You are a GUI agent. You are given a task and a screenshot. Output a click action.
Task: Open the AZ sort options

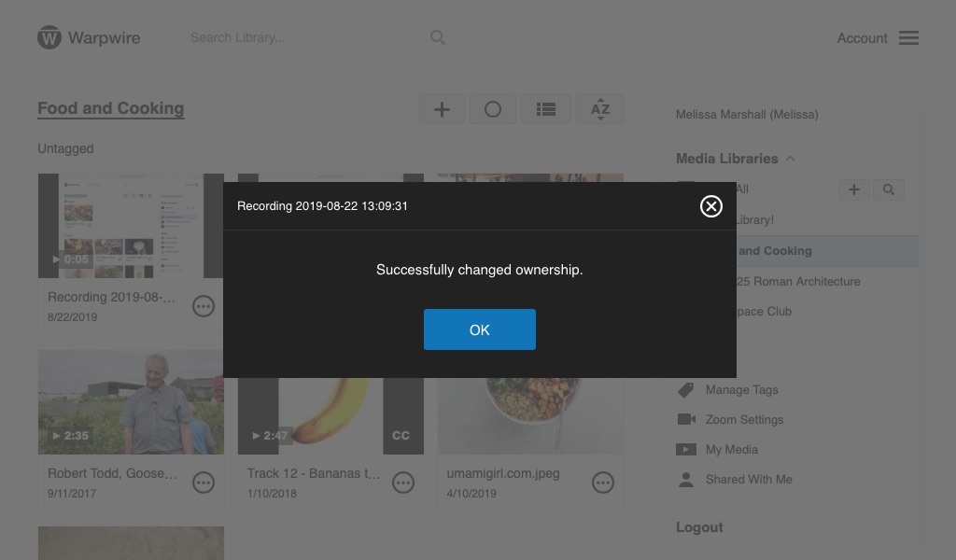point(600,109)
